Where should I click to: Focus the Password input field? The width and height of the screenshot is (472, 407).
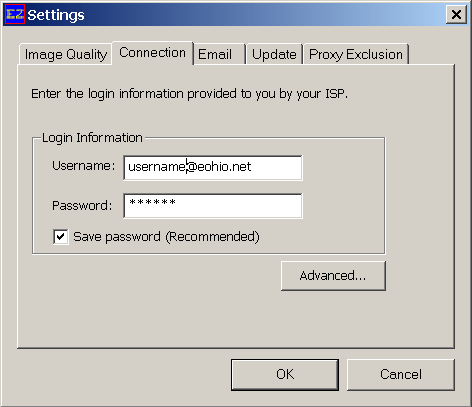tap(213, 206)
